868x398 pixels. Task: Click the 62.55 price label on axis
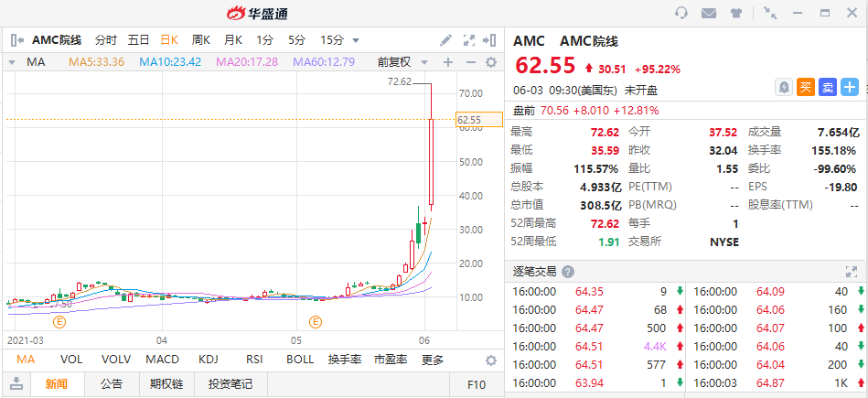point(479,120)
